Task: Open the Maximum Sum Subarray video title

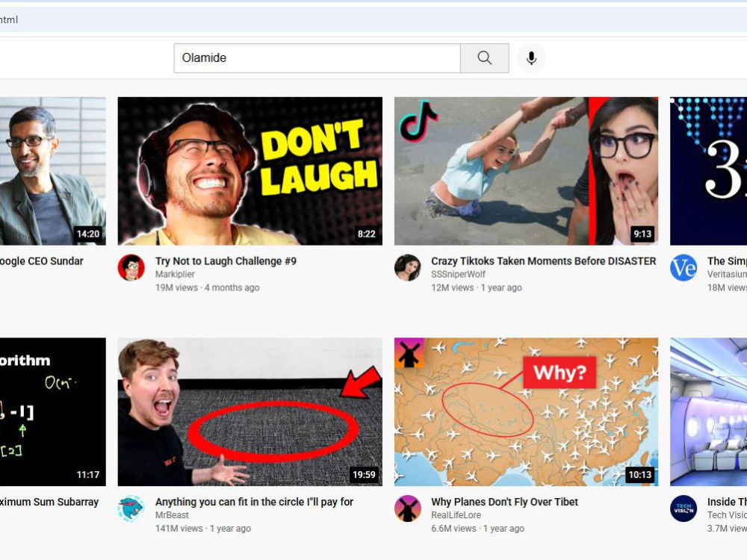Action: [49, 502]
